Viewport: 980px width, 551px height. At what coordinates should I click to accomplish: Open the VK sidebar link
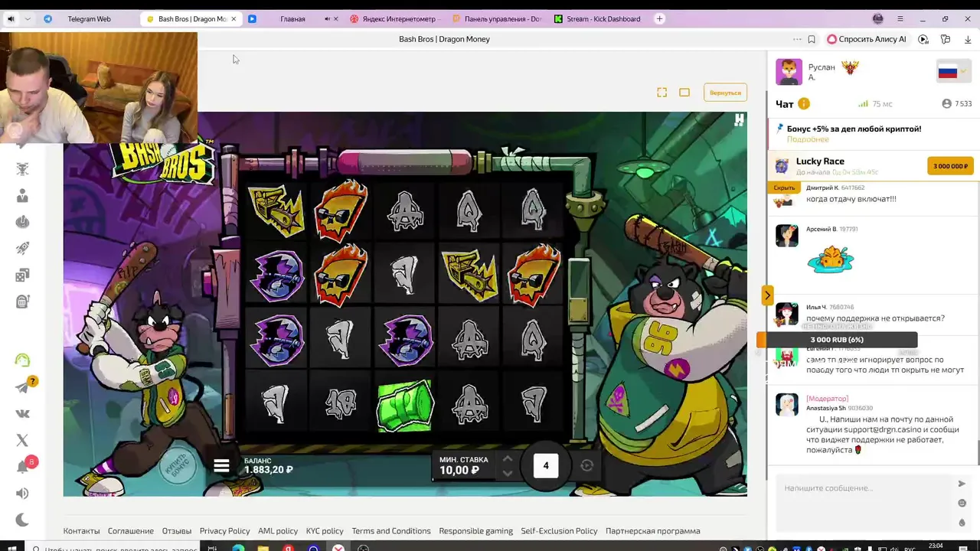22,413
